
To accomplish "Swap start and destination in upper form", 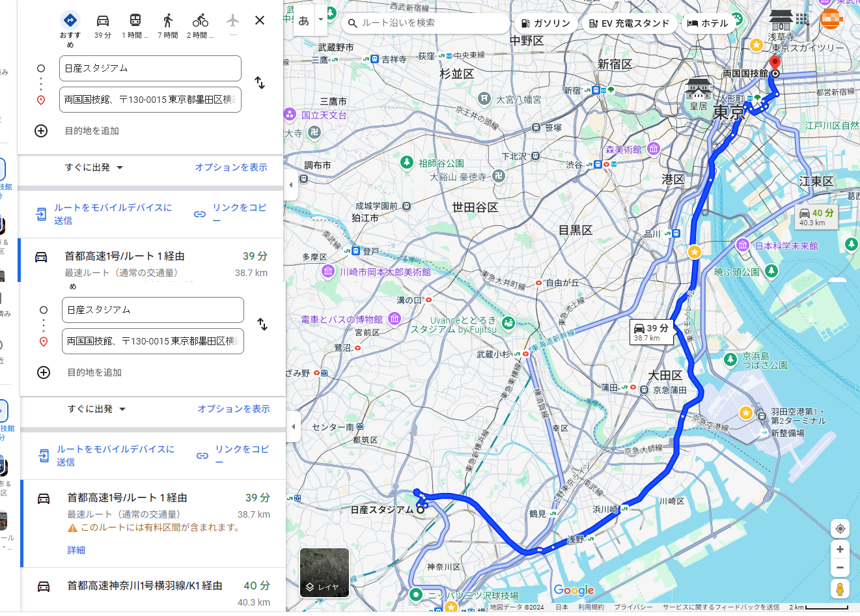I will (260, 83).
